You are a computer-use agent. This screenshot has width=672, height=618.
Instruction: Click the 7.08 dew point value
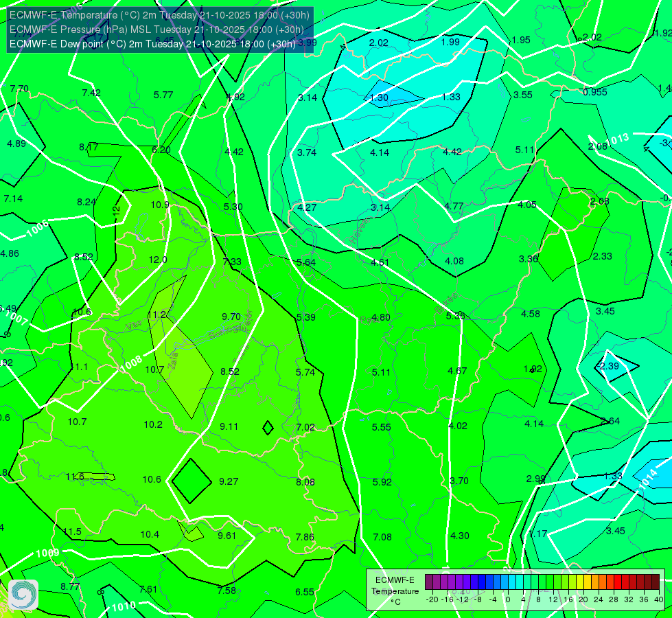pyautogui.click(x=382, y=537)
